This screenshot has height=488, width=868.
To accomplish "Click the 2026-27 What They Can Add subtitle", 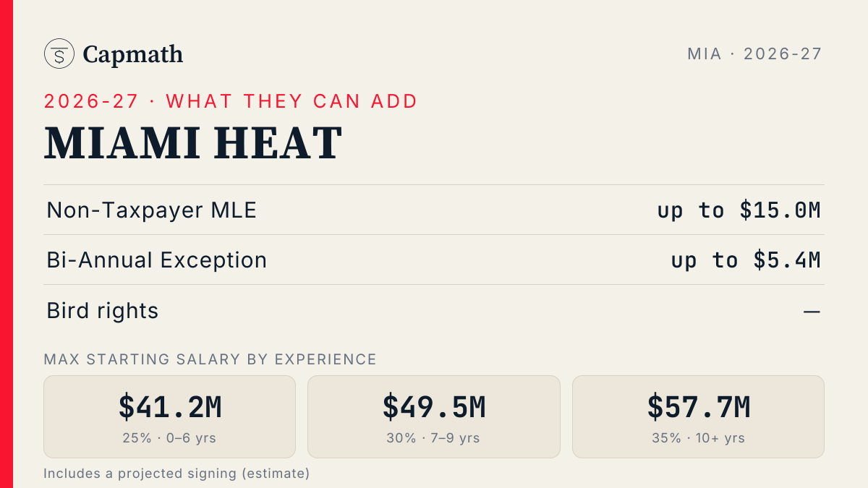I will click(x=231, y=101).
